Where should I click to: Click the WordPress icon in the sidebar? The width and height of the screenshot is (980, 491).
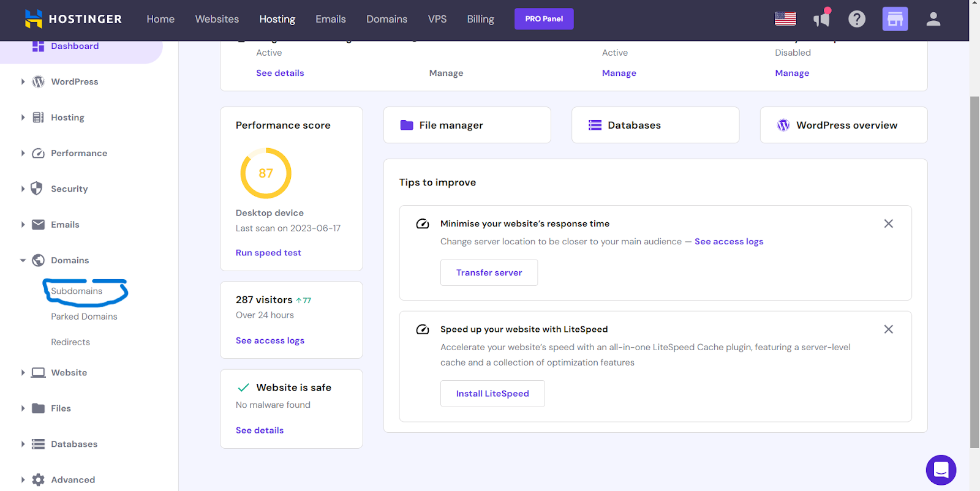point(38,81)
